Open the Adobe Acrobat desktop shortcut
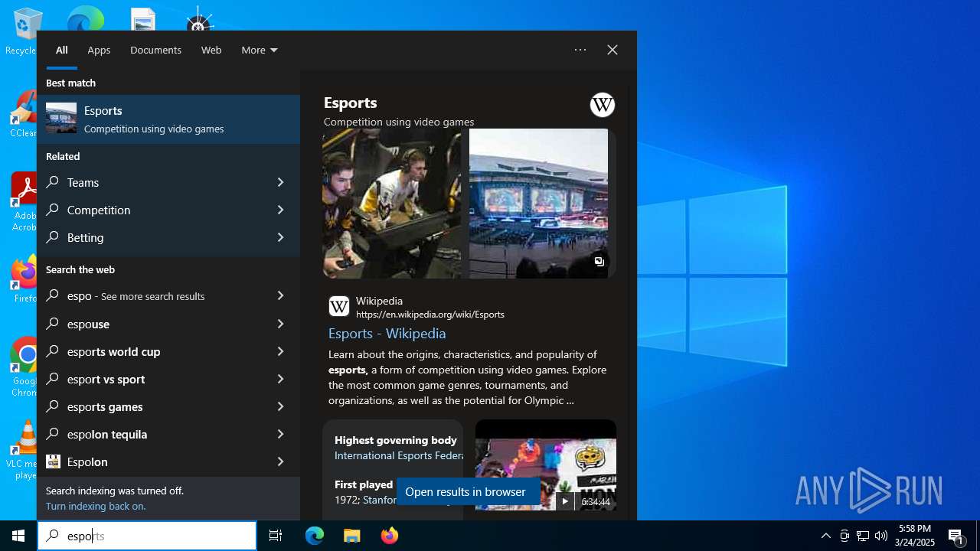This screenshot has height=551, width=980. tap(24, 202)
